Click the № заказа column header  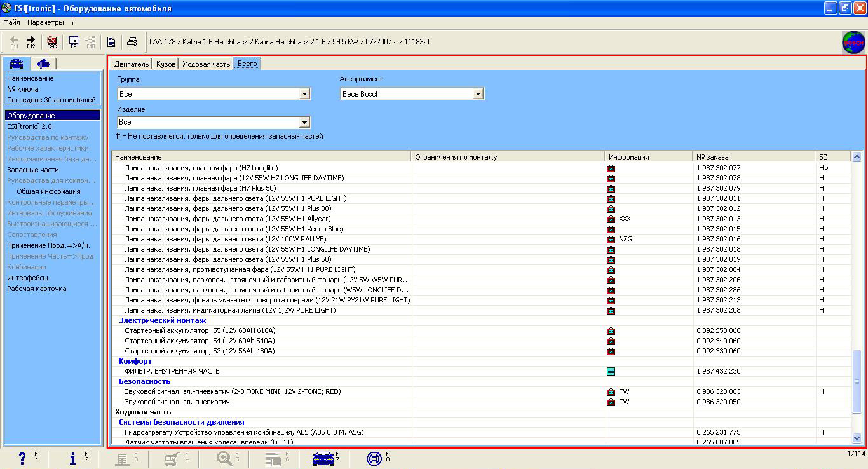pos(755,156)
